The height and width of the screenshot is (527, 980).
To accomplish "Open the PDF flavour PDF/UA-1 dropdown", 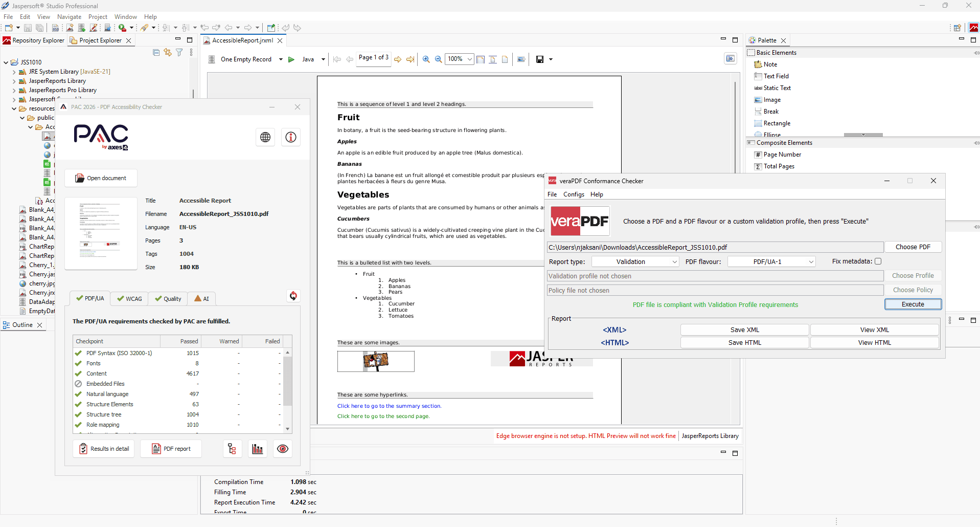I will (x=771, y=261).
